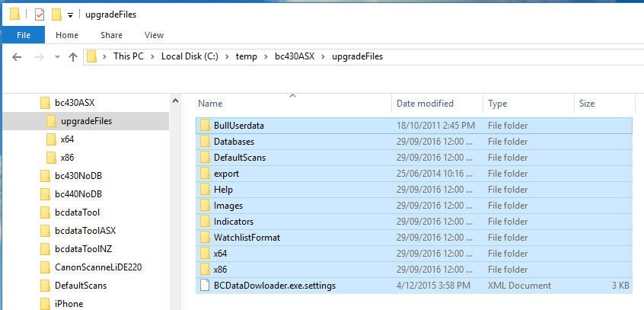This screenshot has width=644, height=310.
Task: Open the File ribbon tab
Action: (x=24, y=35)
